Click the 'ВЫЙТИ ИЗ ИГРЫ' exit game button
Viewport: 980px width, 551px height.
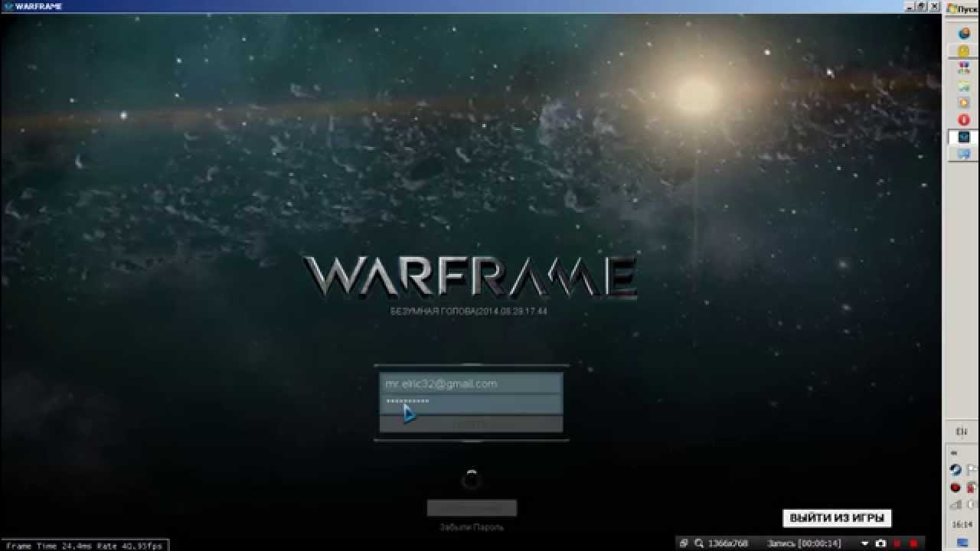click(837, 518)
